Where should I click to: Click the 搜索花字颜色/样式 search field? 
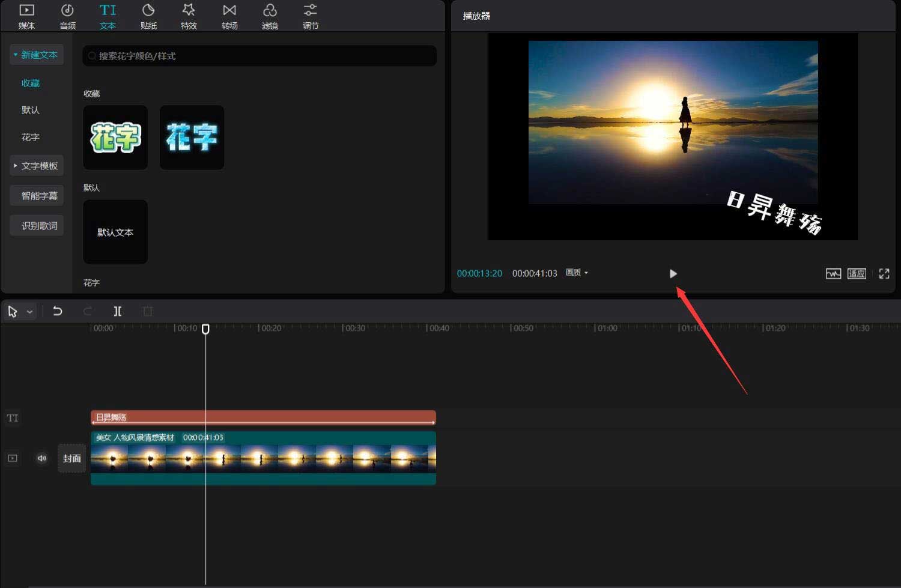pyautogui.click(x=259, y=56)
